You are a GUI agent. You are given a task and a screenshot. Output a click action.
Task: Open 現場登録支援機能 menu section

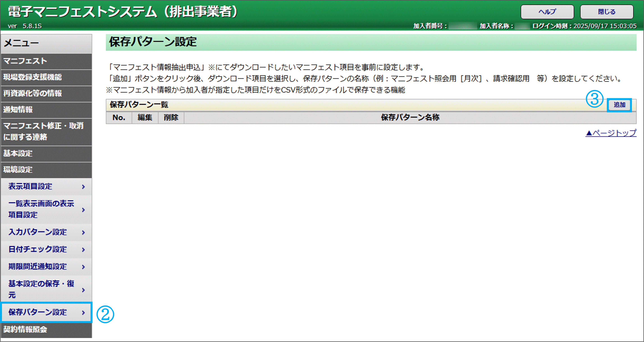tap(33, 77)
